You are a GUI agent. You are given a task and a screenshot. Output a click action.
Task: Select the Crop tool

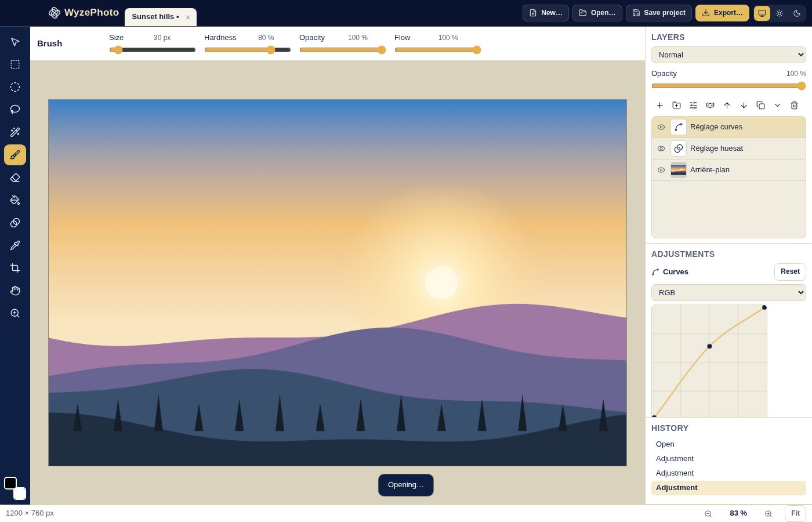[15, 268]
